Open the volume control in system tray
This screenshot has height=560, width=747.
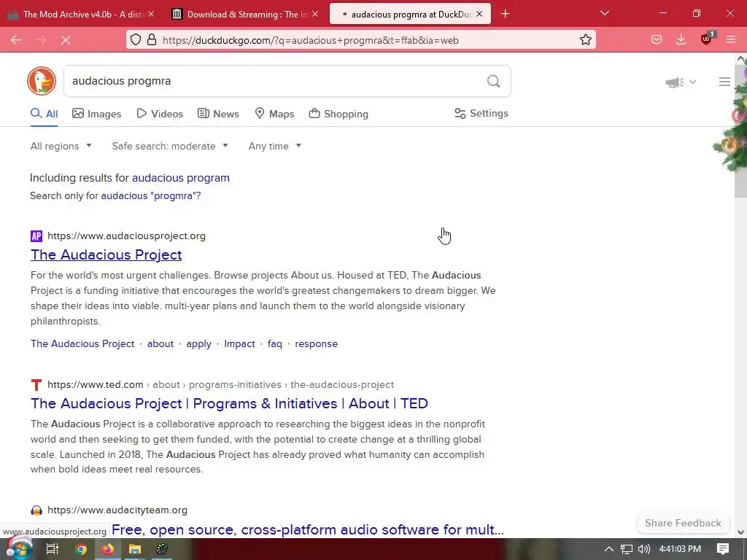644,549
